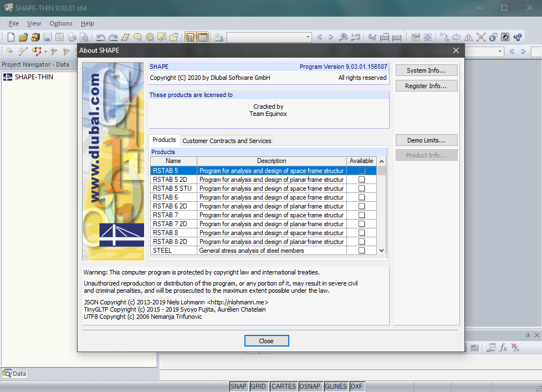Open the wide toolbar combo box dropdown
Viewport: 542px width, 392px height.
(308, 37)
